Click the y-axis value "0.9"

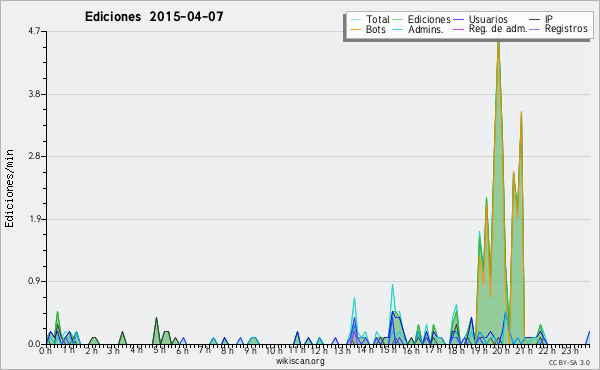pyautogui.click(x=34, y=281)
